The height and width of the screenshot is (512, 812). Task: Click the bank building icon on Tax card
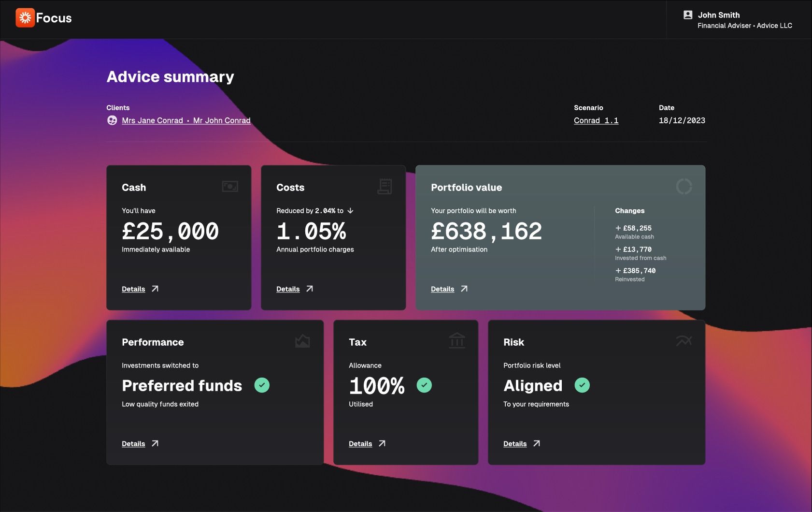(x=457, y=340)
